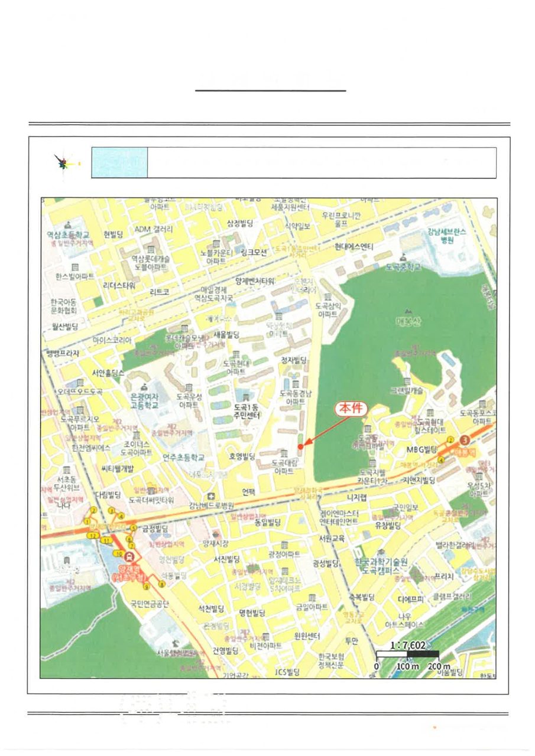Click the 도곡대림아파트 label
This screenshot has width=535, height=756.
284,467
